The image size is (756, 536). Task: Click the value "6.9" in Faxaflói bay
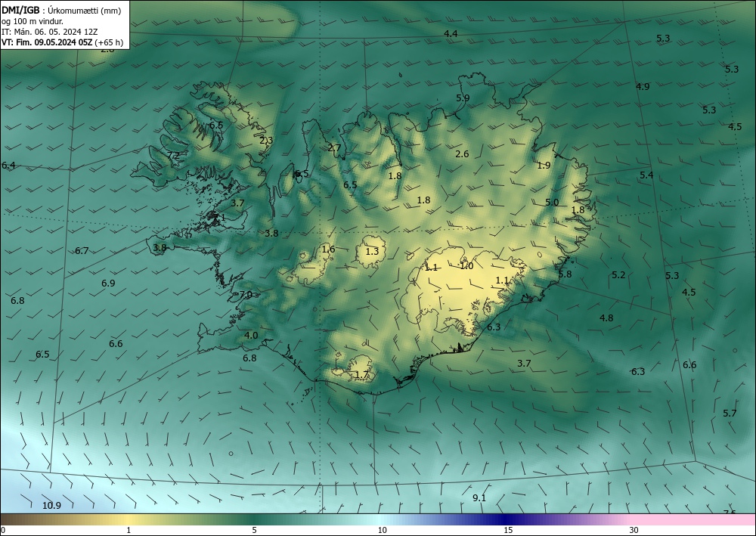[108, 283]
